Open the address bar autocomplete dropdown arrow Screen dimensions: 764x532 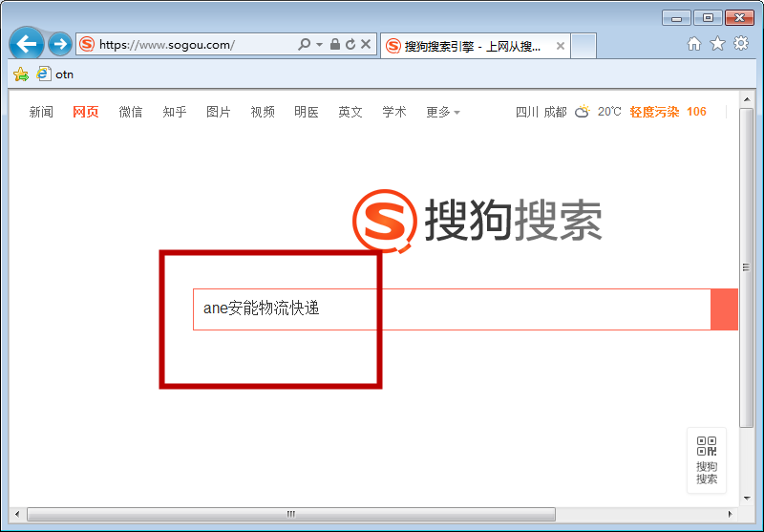click(x=319, y=44)
